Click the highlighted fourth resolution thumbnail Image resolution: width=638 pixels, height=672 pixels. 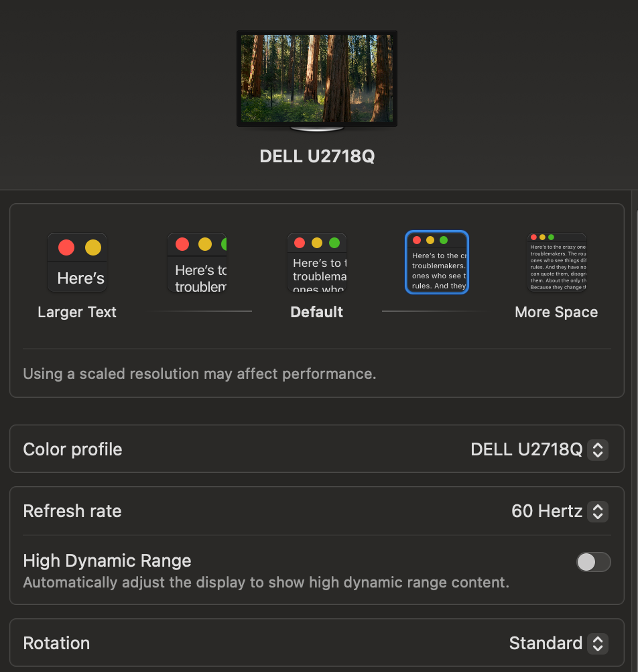[437, 262]
